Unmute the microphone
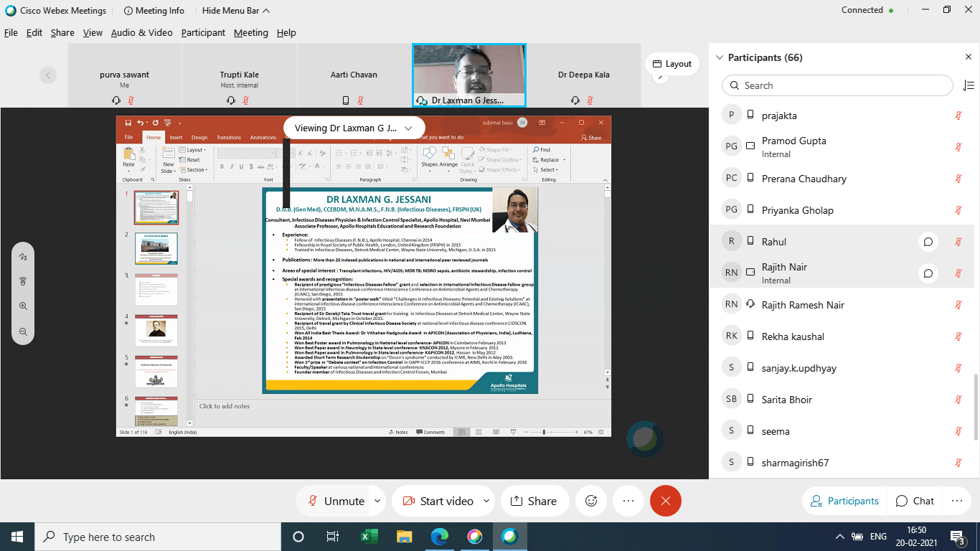The height and width of the screenshot is (551, 980). coord(336,501)
